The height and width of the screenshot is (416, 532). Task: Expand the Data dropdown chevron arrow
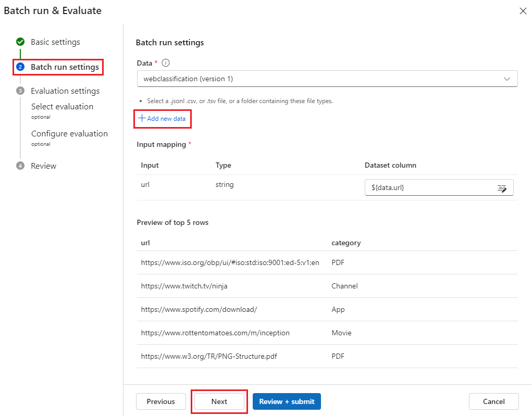coord(507,79)
